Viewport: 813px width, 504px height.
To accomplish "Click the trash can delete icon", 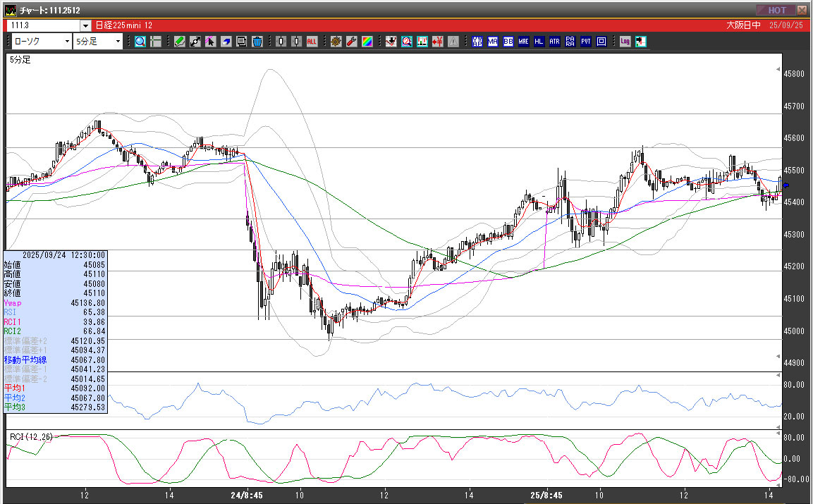I will point(257,42).
